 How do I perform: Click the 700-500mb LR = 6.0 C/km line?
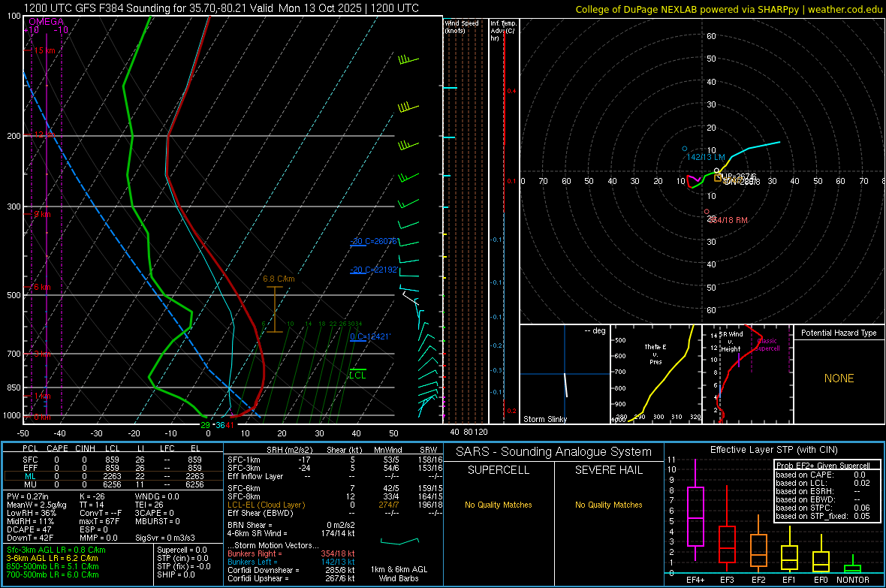tap(53, 574)
